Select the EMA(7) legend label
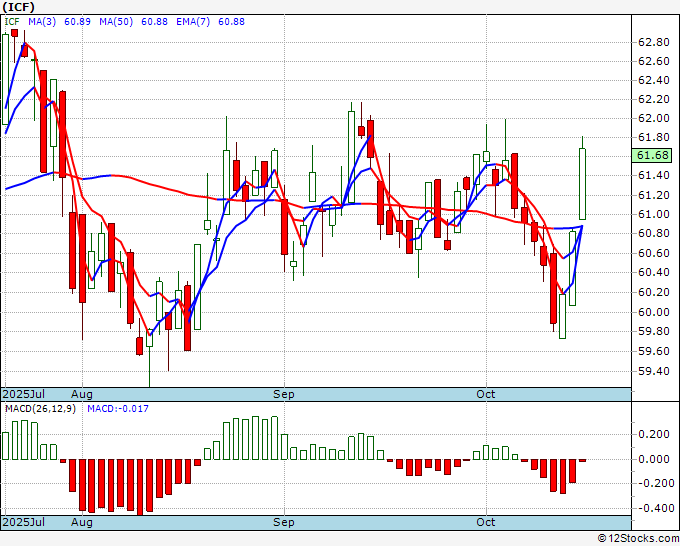Viewport: 680px width, 546px height. click(x=193, y=21)
